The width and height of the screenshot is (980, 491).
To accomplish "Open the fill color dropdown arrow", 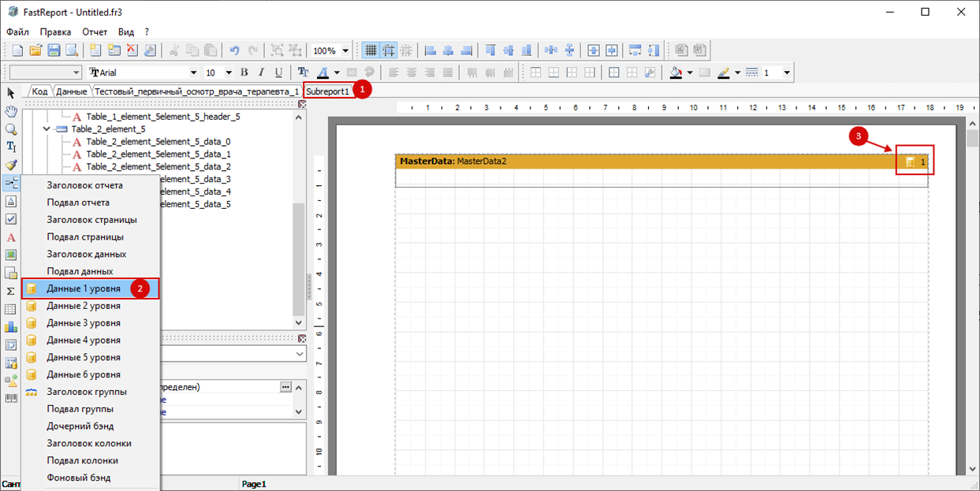I will pyautogui.click(x=690, y=73).
